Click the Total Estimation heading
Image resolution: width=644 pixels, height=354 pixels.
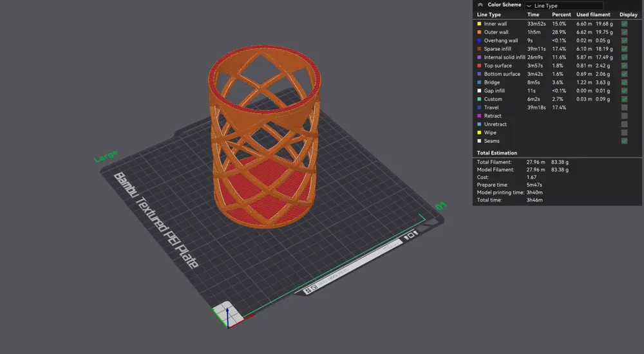tap(497, 153)
